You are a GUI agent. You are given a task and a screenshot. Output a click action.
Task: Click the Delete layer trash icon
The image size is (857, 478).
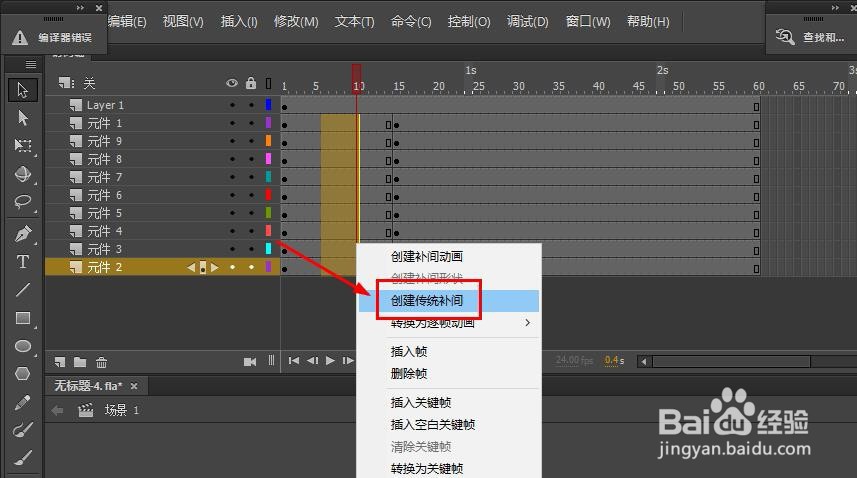[101, 362]
